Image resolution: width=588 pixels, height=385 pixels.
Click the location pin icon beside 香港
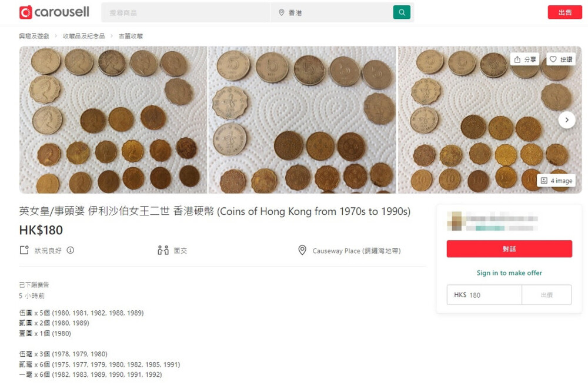click(x=282, y=12)
